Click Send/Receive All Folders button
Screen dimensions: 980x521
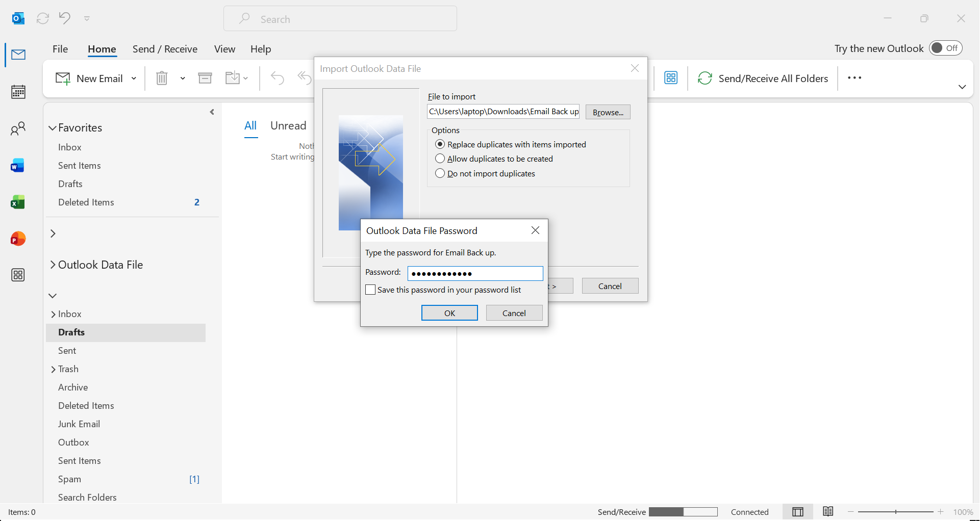[763, 79]
